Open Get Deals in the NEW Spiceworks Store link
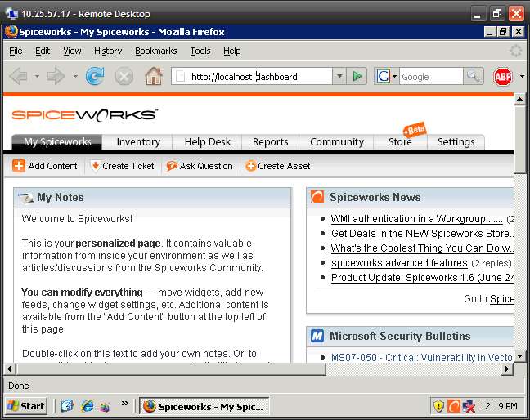This screenshot has width=530, height=420. point(422,234)
